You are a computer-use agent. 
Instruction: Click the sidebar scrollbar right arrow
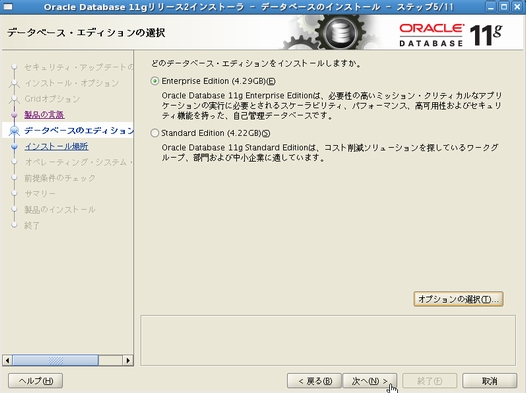128,360
